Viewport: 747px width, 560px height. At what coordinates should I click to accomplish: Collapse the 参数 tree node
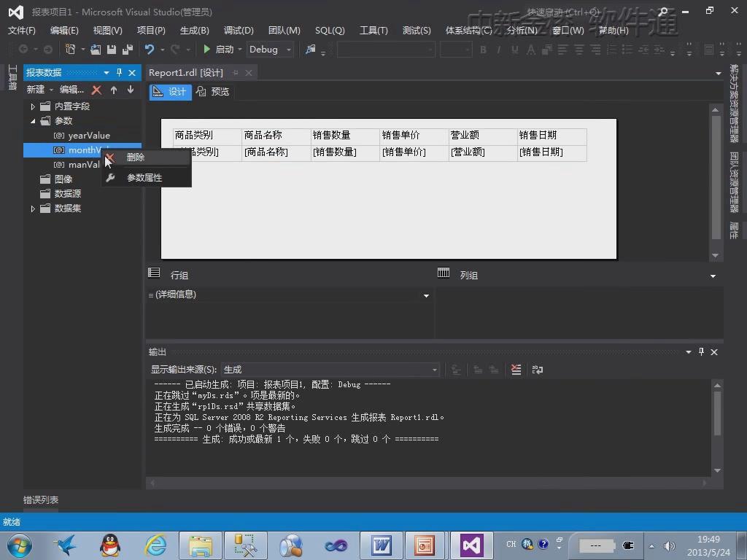click(x=33, y=121)
